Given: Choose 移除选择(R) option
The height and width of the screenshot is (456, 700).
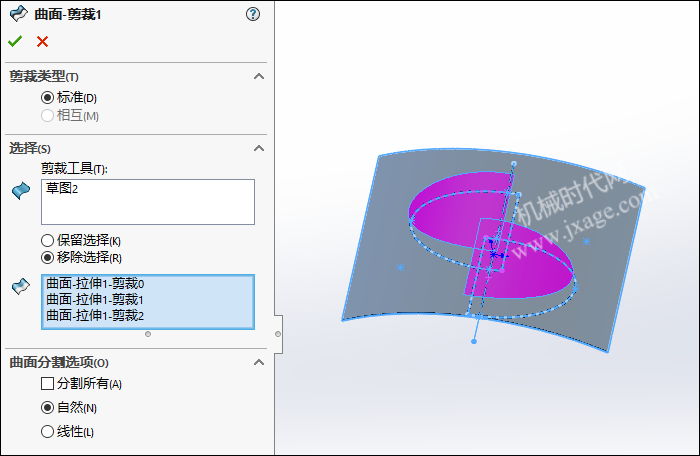Looking at the screenshot, I should 47,258.
